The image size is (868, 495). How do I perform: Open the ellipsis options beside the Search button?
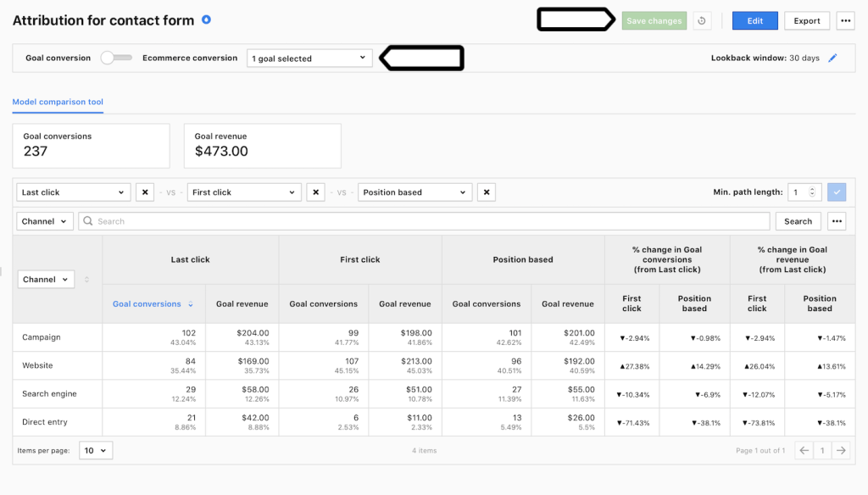tap(837, 220)
